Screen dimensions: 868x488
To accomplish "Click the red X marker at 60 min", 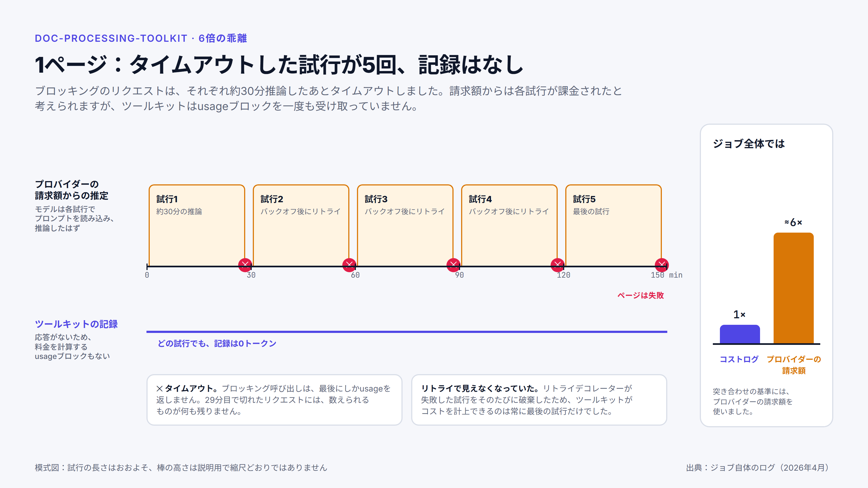I will pyautogui.click(x=349, y=265).
